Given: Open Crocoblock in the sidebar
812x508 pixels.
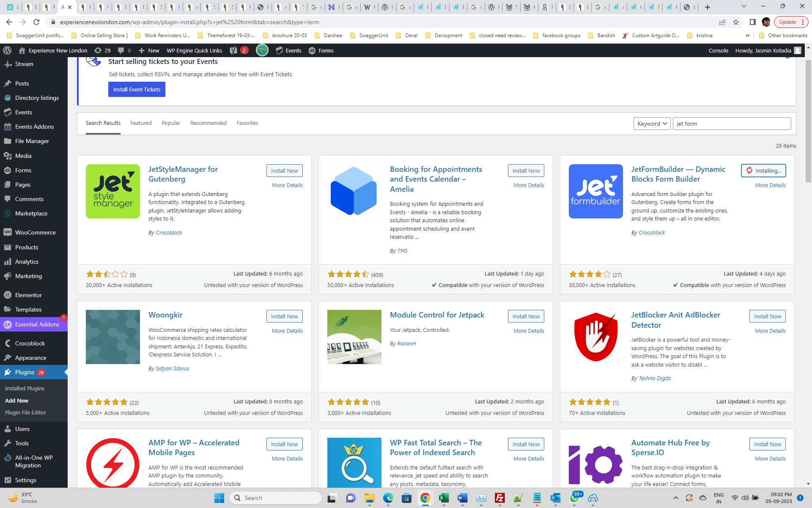Looking at the screenshot, I should pos(30,343).
